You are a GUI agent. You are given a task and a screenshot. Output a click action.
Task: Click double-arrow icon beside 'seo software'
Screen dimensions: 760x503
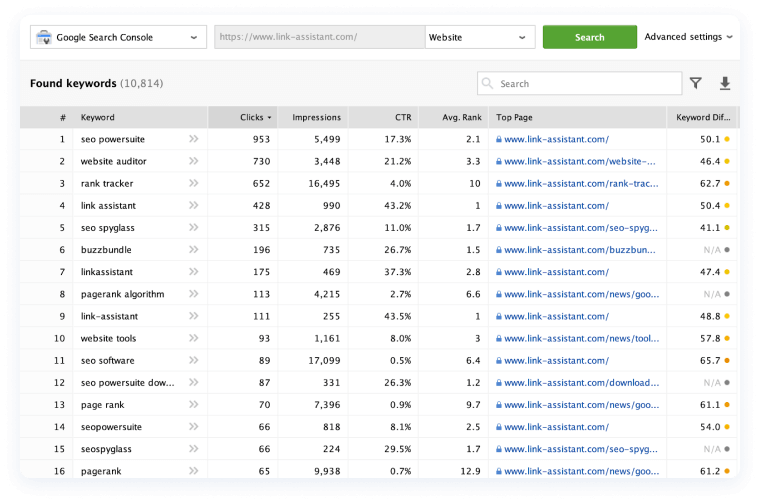(193, 360)
